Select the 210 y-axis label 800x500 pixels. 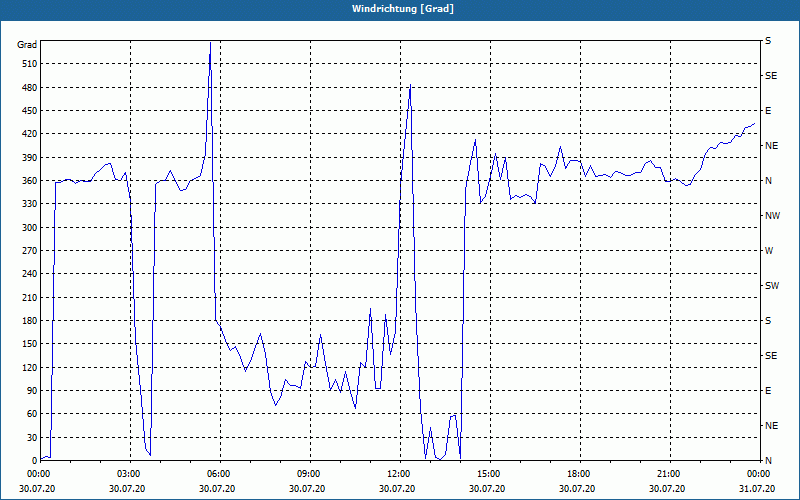[30, 297]
